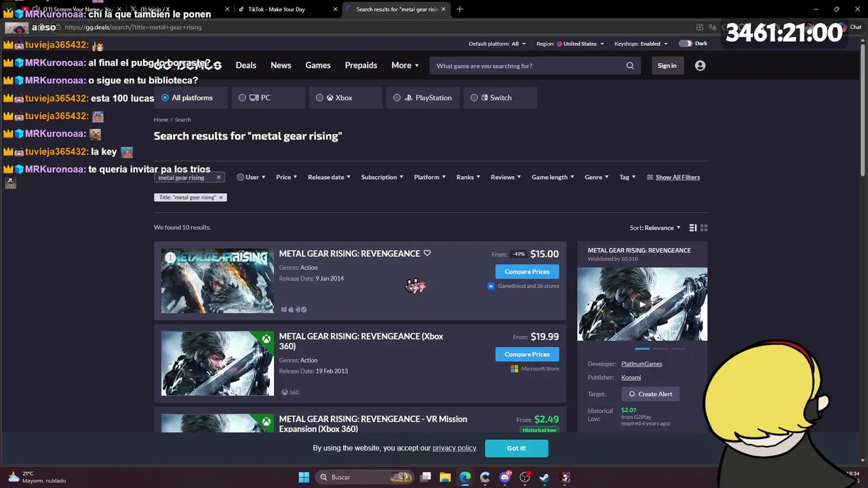Click Got it on the privacy banner
Viewport: 868px width, 488px height.
(516, 448)
